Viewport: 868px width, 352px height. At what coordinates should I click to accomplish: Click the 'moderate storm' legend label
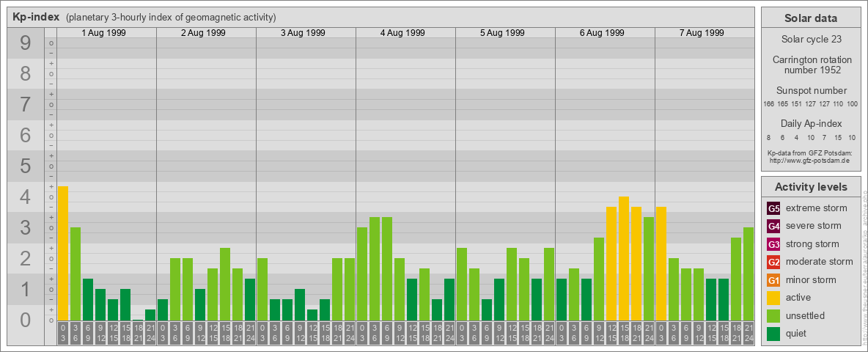[x=820, y=262]
